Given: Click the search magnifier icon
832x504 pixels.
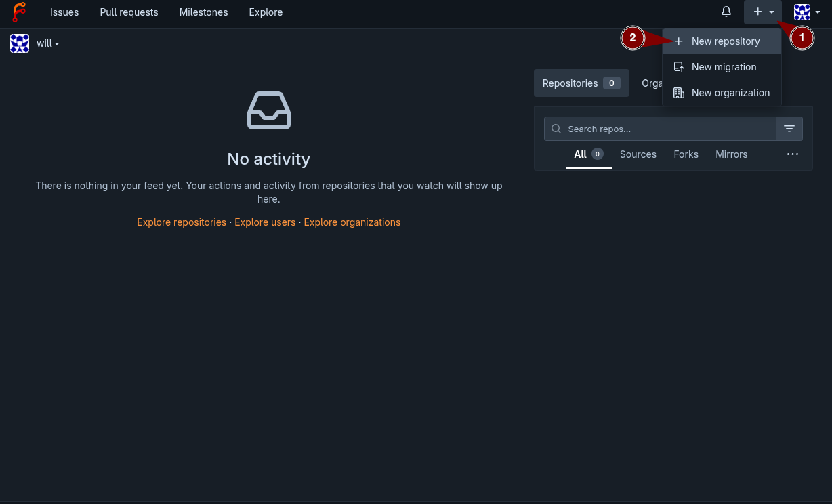Looking at the screenshot, I should [556, 129].
